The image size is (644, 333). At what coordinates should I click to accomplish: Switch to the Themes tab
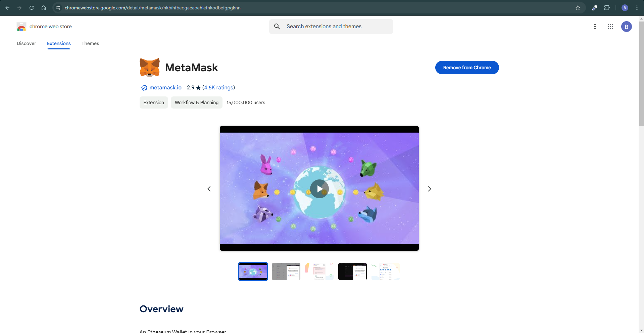[x=90, y=43]
